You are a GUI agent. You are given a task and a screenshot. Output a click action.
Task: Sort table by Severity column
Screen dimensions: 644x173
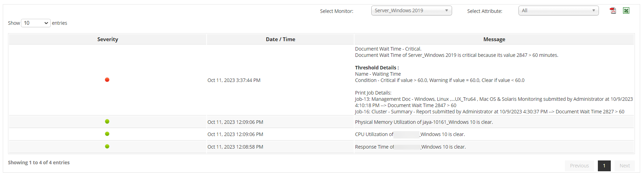tap(108, 39)
